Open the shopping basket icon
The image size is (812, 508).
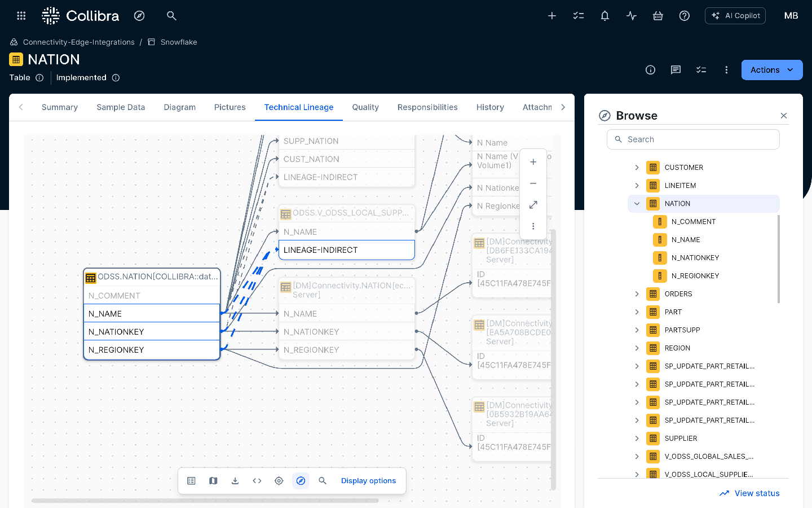[x=657, y=16]
